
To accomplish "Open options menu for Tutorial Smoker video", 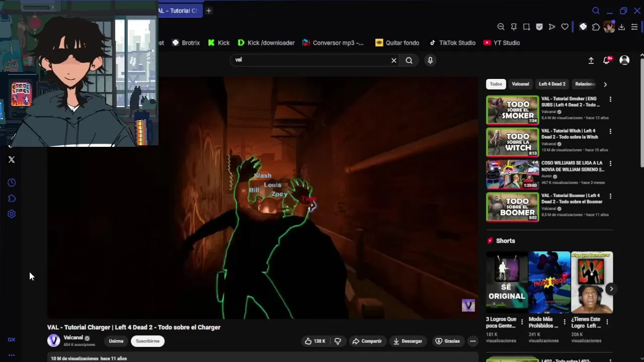I will pyautogui.click(x=610, y=100).
